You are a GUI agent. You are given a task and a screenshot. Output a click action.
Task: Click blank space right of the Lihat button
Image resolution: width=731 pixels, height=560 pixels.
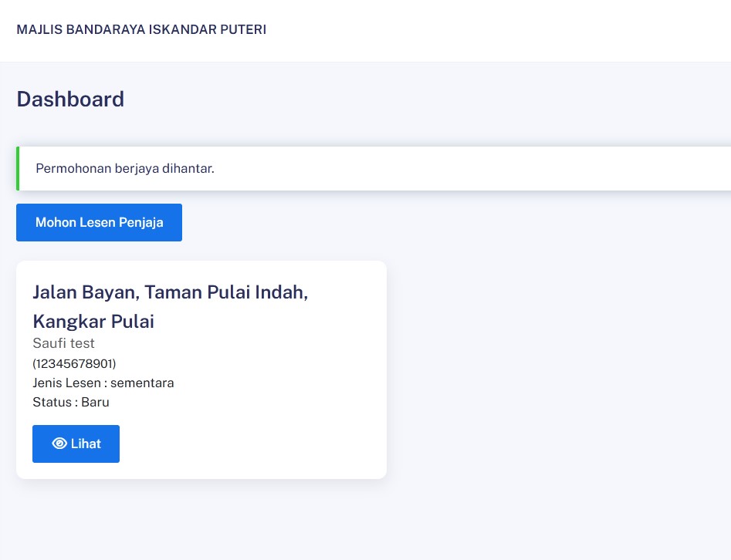pos(247,444)
